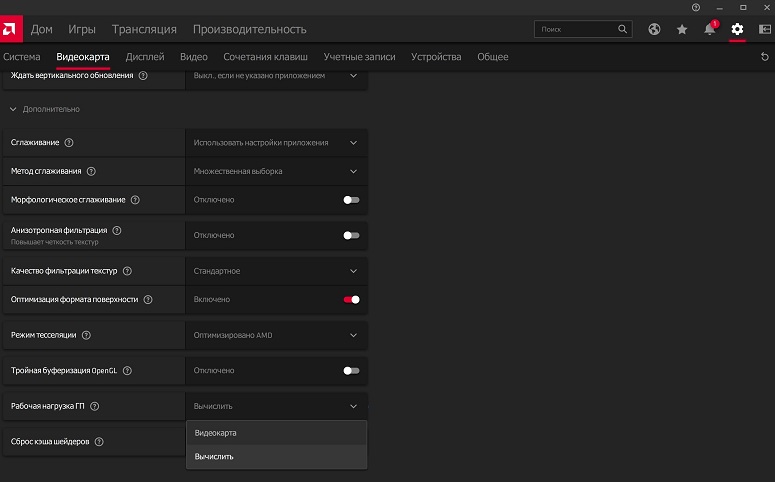
Task: Open the Метод сглаживания dropdown
Action: [x=275, y=171]
